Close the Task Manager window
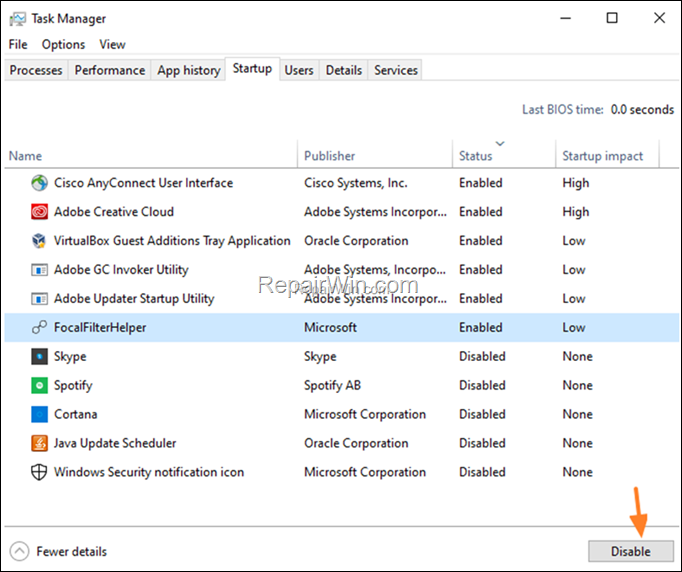Viewport: 682px width, 572px height. [x=659, y=18]
